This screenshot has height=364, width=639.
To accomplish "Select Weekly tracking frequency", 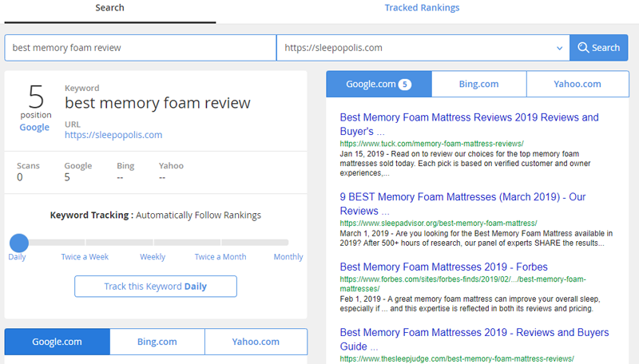I will 153,257.
